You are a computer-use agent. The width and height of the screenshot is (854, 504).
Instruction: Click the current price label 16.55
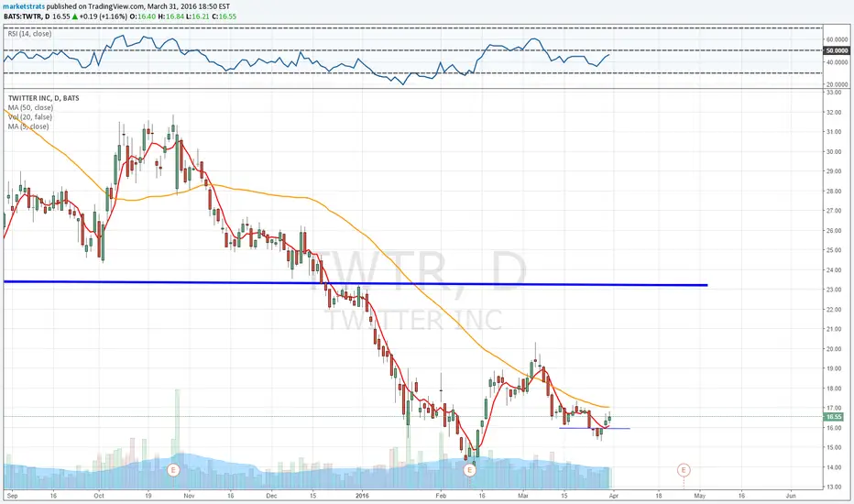click(x=834, y=417)
